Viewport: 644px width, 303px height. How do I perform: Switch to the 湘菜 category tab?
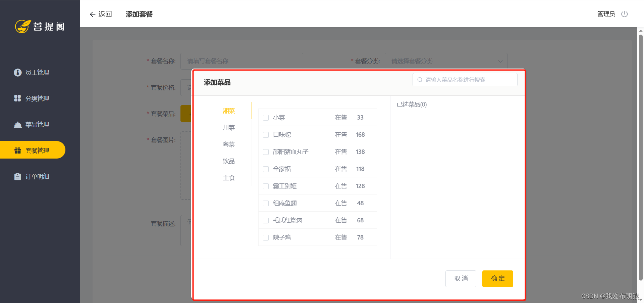pos(229,111)
